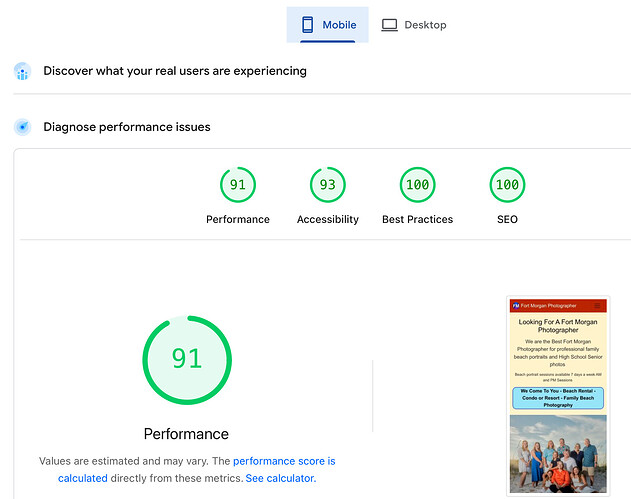Screen dimensions: 631x499
Task: Click the family beach photo in thumbnail
Action: pos(558,454)
